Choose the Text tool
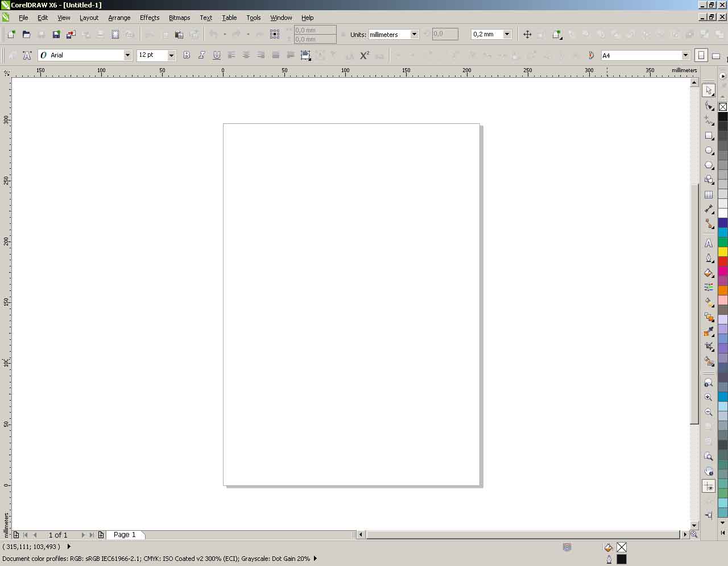This screenshot has height=566, width=728. point(709,243)
